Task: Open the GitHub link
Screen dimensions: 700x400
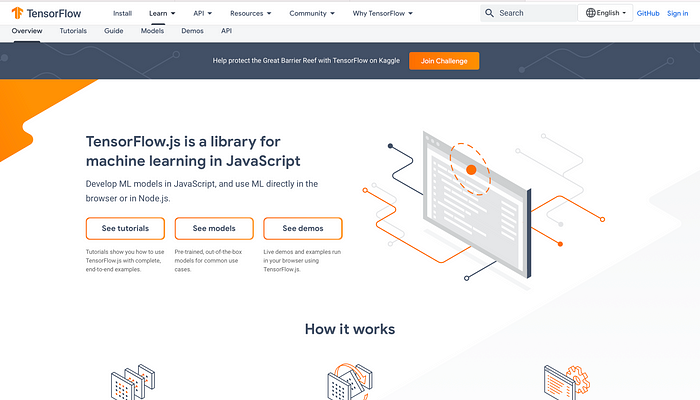Action: coord(648,13)
